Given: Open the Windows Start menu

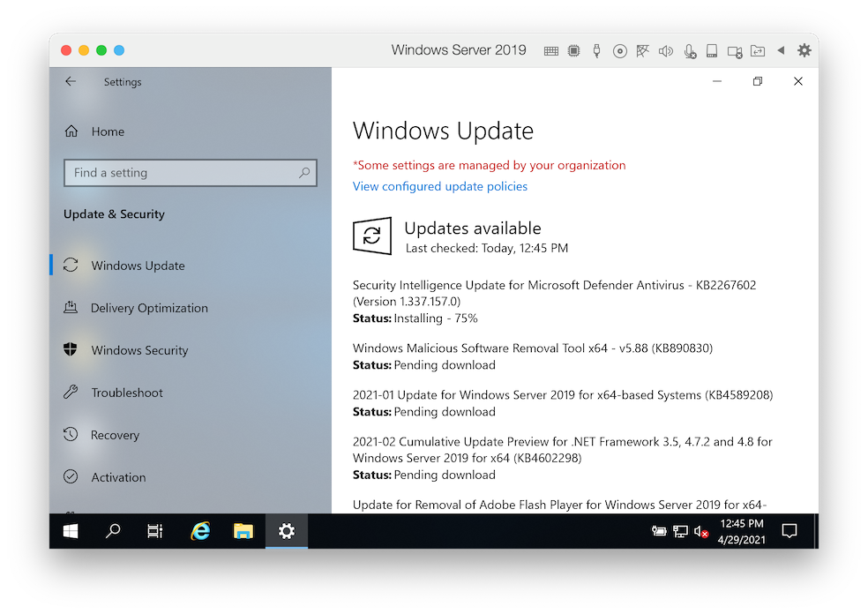Looking at the screenshot, I should [71, 531].
